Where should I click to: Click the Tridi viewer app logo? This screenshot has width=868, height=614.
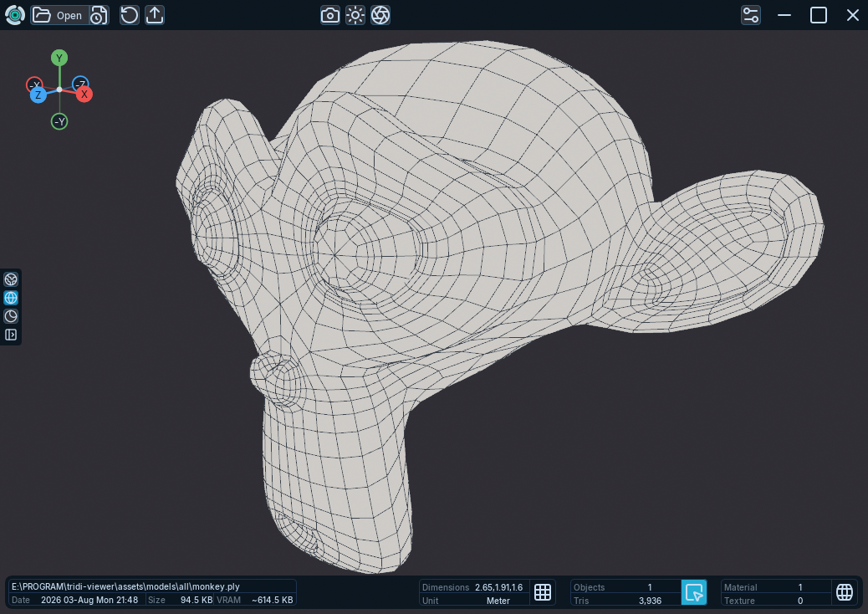[15, 15]
